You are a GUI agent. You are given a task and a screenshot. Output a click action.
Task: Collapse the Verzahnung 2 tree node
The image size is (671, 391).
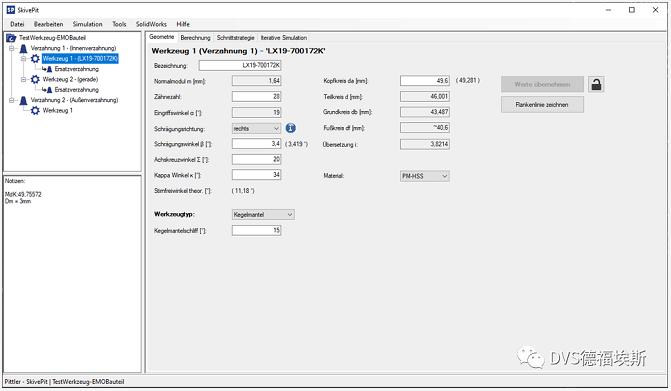click(12, 100)
